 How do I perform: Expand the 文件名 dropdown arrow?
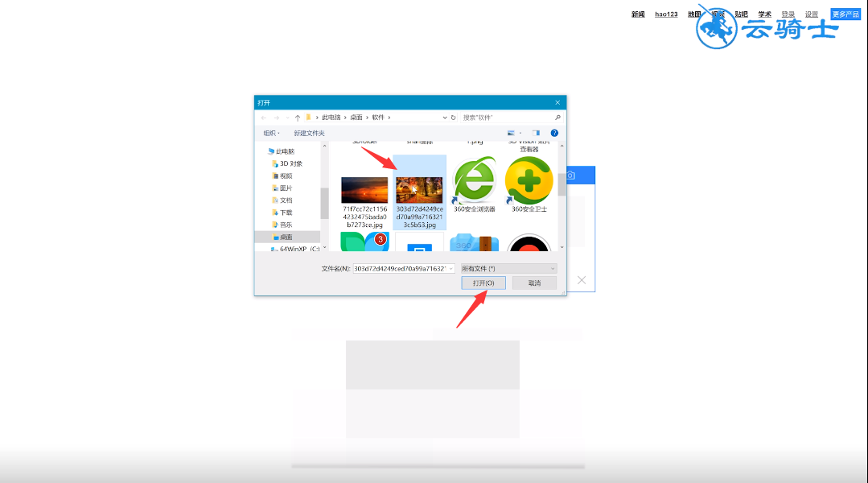(450, 269)
